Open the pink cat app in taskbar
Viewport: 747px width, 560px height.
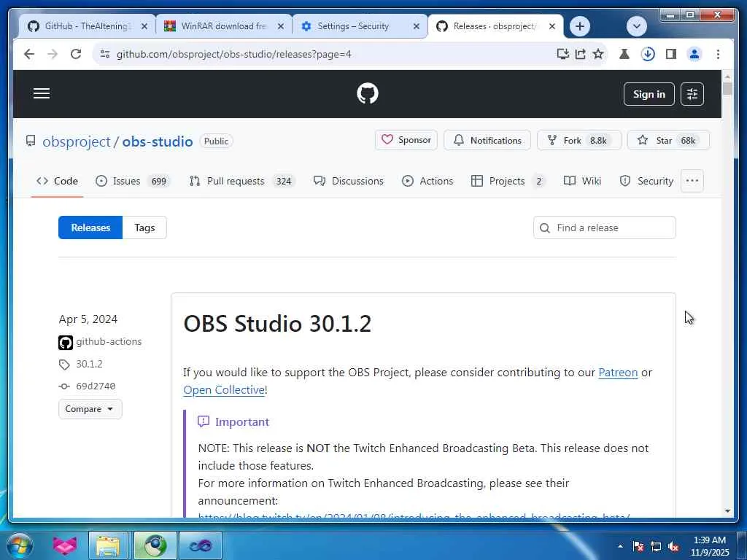[65, 545]
